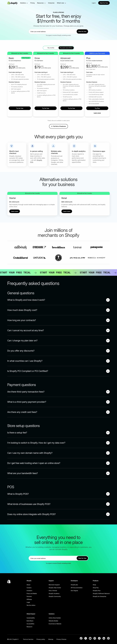117x644 pixels.
Task: Click Try for free on Advanced plan
Action: tap(71, 108)
